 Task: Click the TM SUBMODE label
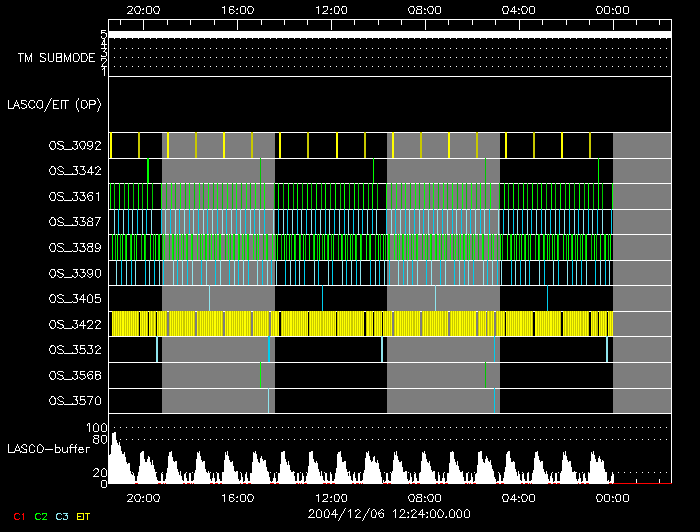tap(55, 58)
